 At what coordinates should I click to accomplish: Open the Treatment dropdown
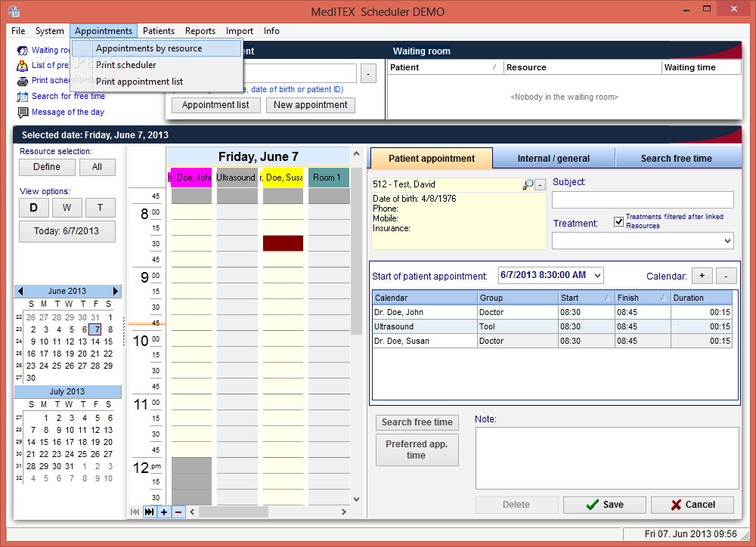point(727,241)
